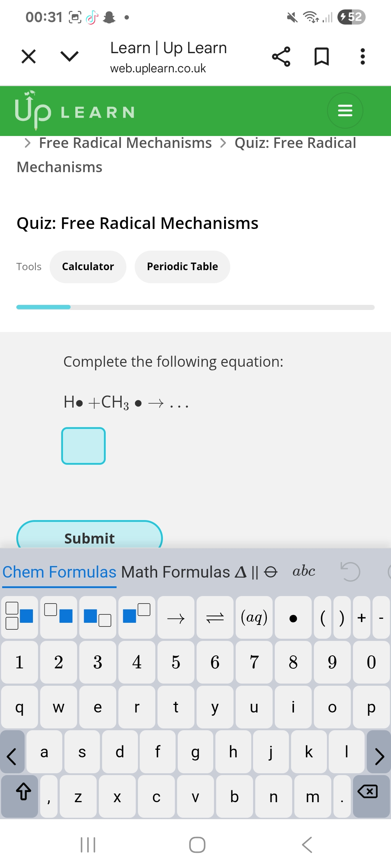Open the Calculator tool
The height and width of the screenshot is (868, 391).
88,267
